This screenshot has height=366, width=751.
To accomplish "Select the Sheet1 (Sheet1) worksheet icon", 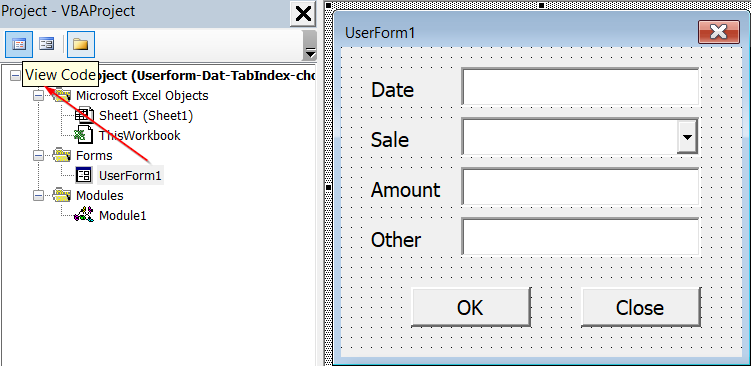I will click(x=85, y=115).
